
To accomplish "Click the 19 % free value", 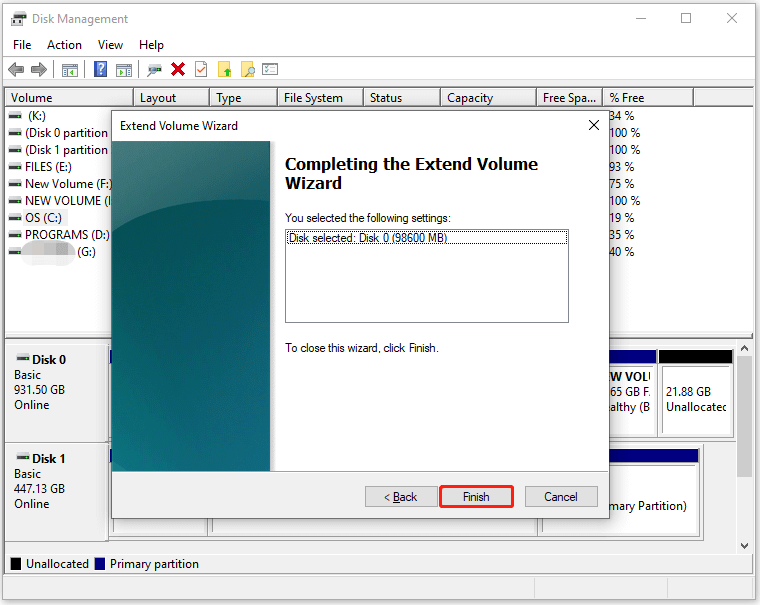I will pyautogui.click(x=622, y=218).
